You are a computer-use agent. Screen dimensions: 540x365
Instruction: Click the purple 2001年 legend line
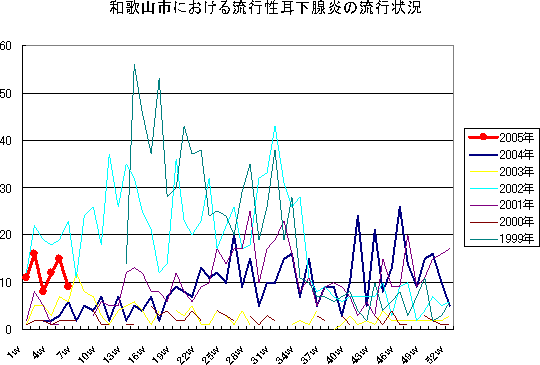pyautogui.click(x=483, y=205)
